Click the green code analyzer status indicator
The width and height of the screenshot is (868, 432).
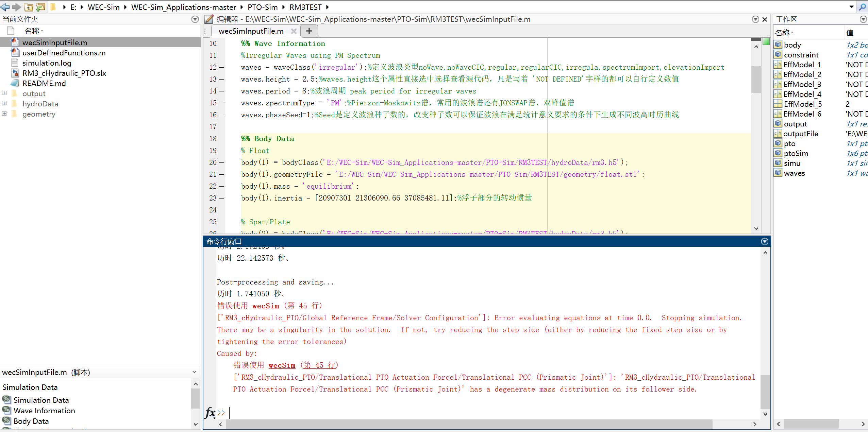point(766,42)
